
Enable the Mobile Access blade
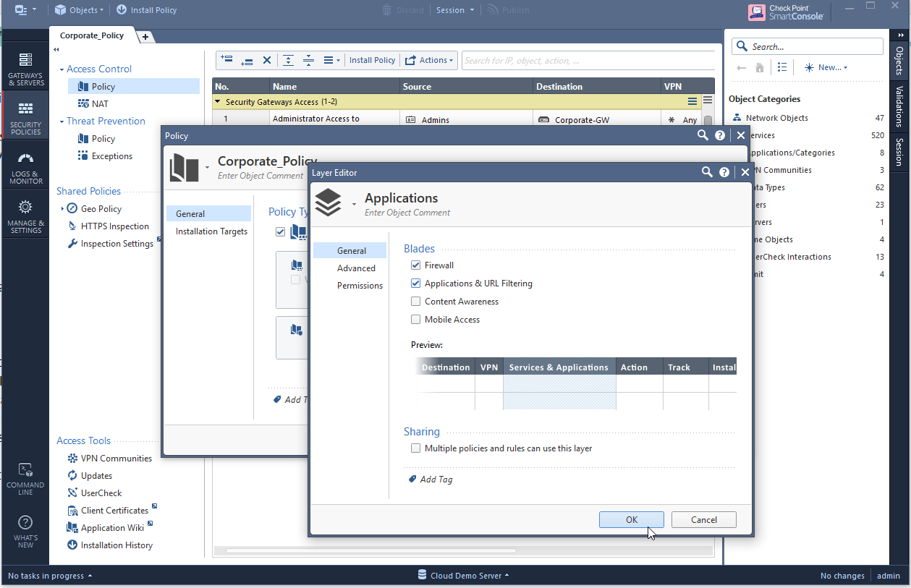(415, 320)
